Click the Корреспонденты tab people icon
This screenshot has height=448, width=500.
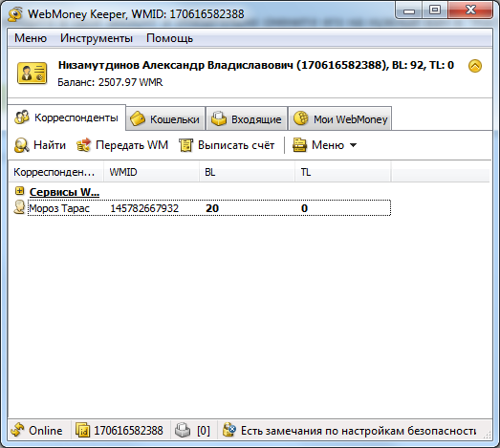coord(22,117)
